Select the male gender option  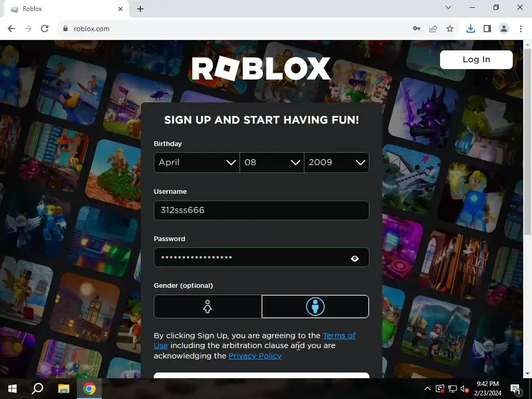pyautogui.click(x=315, y=307)
